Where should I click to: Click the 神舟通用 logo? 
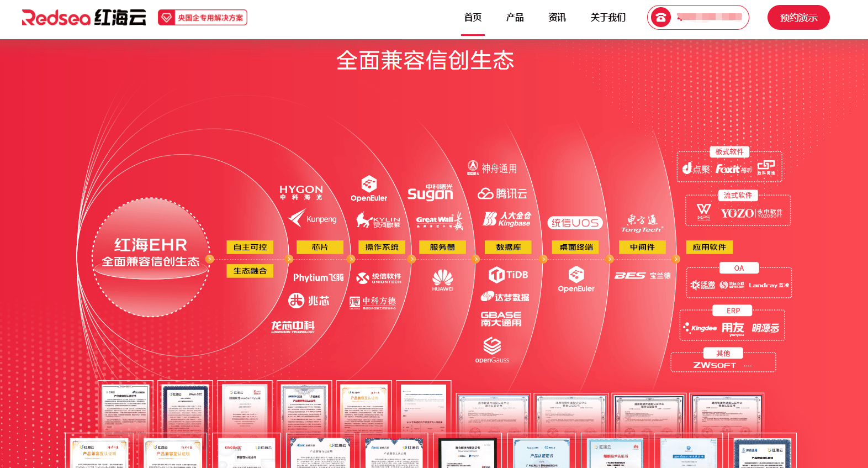[x=492, y=168]
